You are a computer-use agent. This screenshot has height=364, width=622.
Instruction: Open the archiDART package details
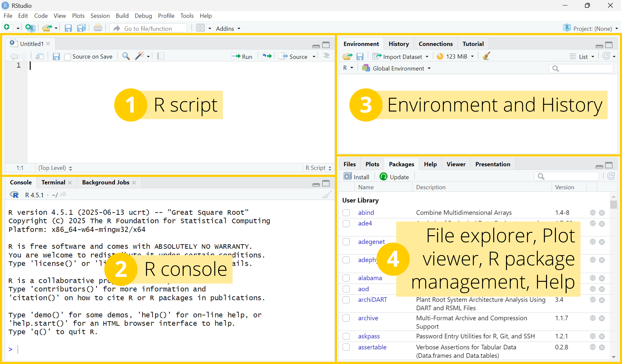pos(373,300)
